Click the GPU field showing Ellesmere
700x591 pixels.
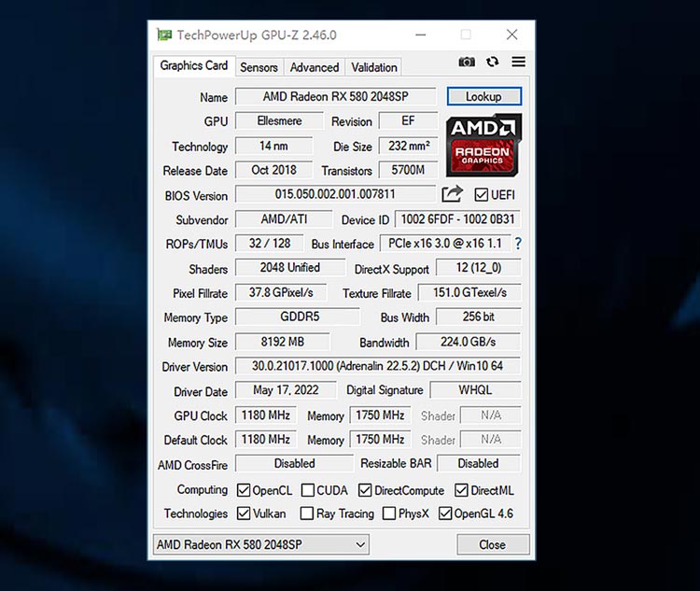tap(279, 121)
